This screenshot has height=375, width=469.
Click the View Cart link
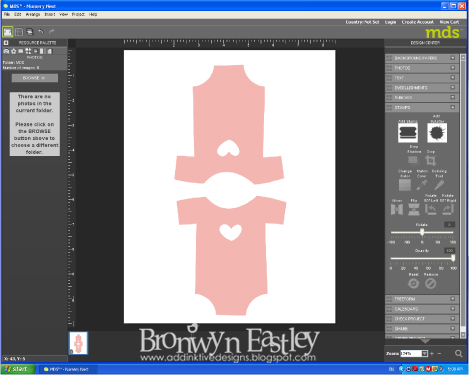(449, 22)
